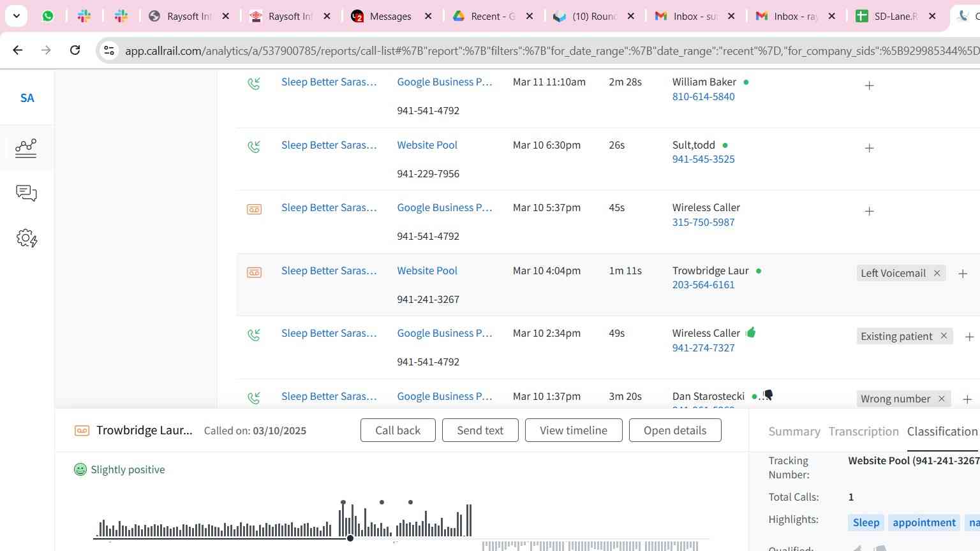Click the Slightly positive sentiment smiley icon
Viewport: 980px width, 551px height.
(x=80, y=469)
